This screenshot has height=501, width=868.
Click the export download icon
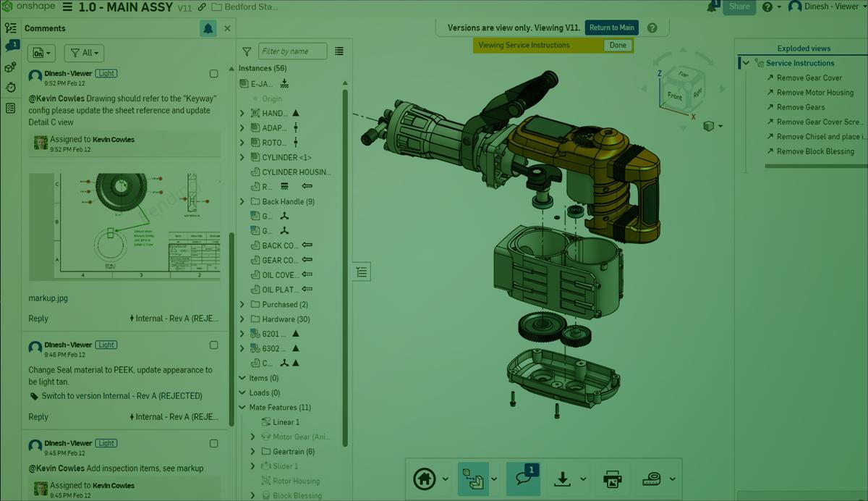pos(563,479)
